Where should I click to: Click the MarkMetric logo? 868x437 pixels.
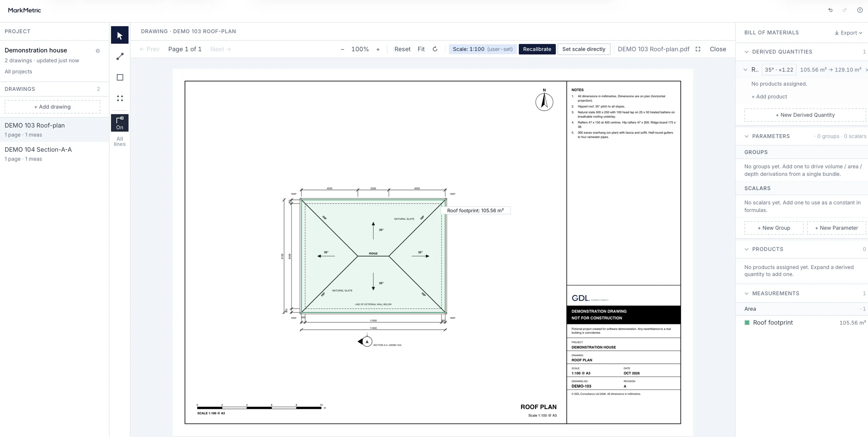point(24,10)
